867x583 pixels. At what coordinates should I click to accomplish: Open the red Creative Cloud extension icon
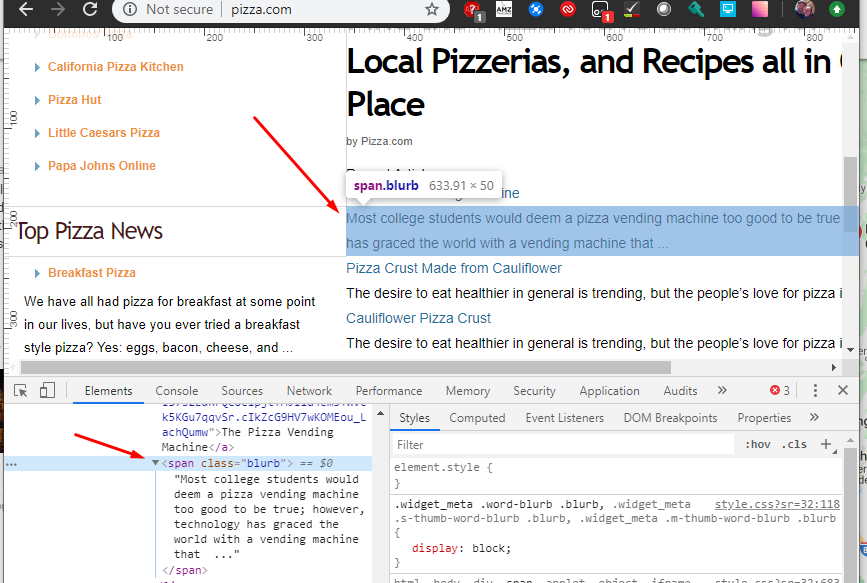pyautogui.click(x=568, y=9)
